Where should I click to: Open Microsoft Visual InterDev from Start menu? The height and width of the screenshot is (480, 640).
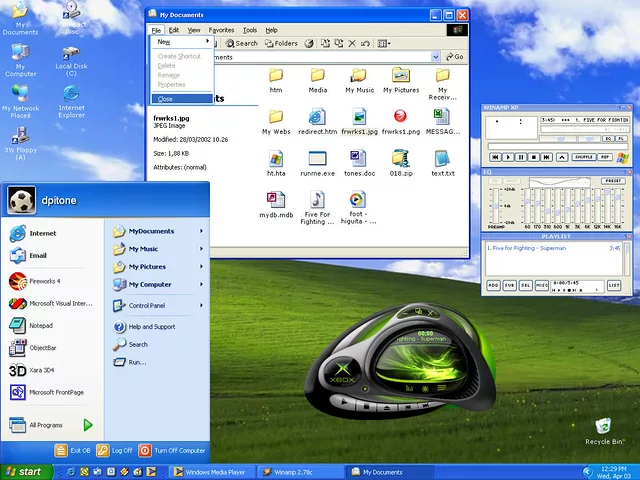51,304
